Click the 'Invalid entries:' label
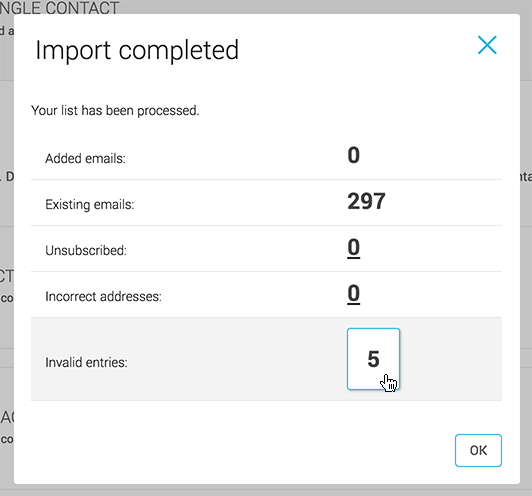 (86, 362)
